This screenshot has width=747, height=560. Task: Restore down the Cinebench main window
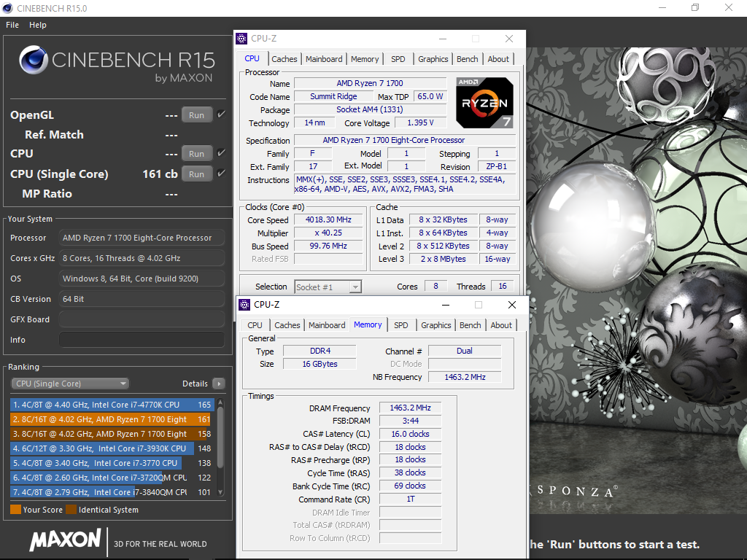tap(695, 7)
